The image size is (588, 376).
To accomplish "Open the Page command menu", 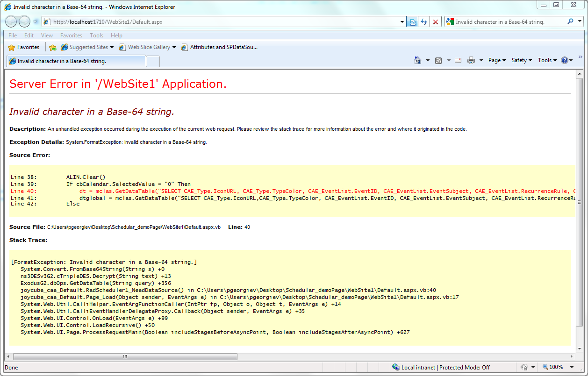I will (x=497, y=60).
